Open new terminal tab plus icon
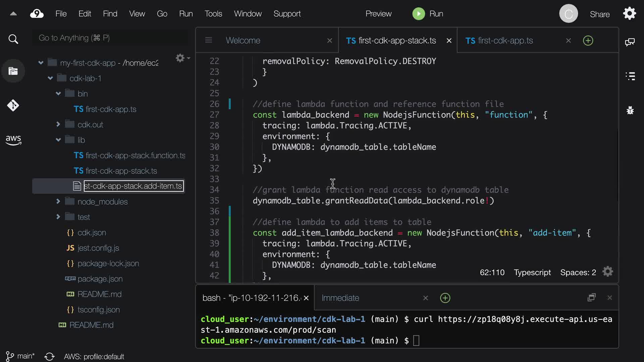The height and width of the screenshot is (362, 644). tap(445, 298)
